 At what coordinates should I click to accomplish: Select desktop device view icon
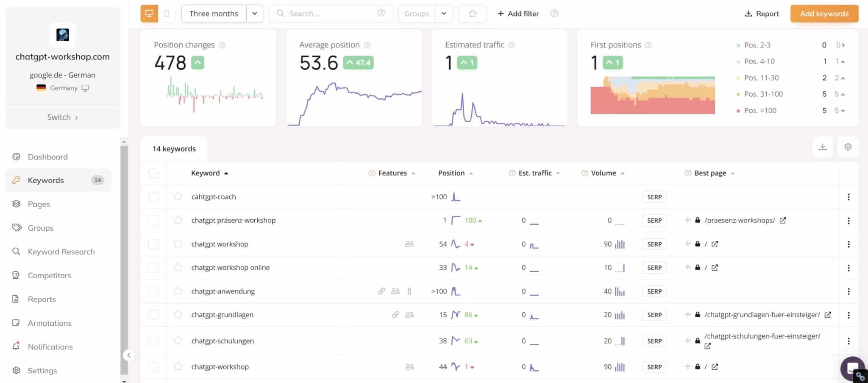149,14
